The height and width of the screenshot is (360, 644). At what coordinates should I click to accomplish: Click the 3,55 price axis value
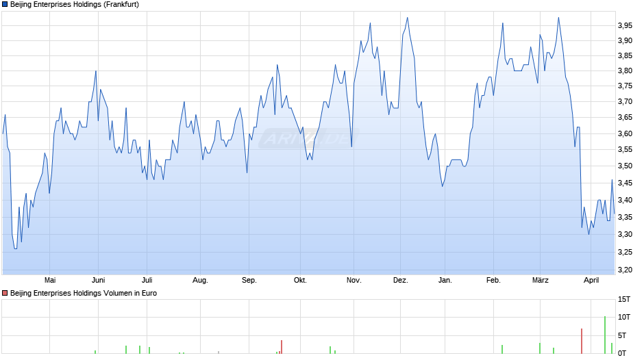pos(625,149)
